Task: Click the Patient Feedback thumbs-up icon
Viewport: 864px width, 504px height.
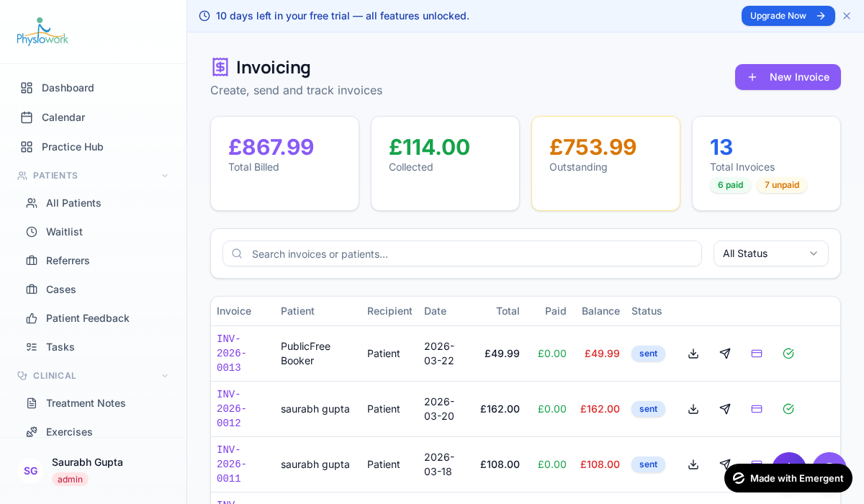Action: pos(32,318)
